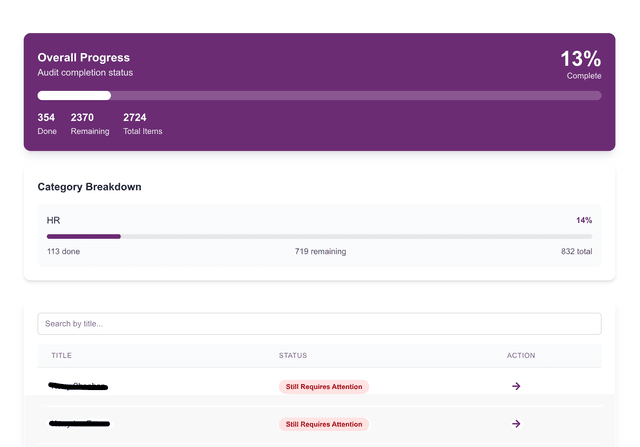Select the HR category label
Image resolution: width=640 pixels, height=447 pixels.
point(54,220)
